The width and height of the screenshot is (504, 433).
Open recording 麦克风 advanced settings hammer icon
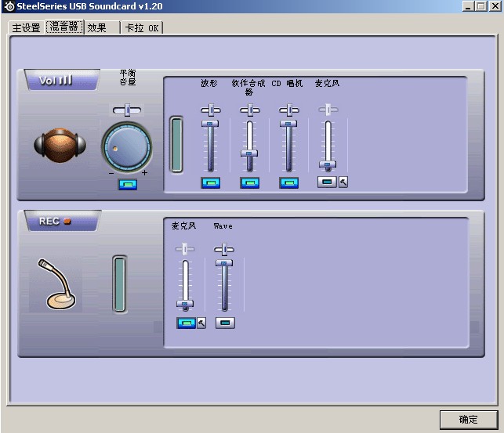click(x=201, y=323)
